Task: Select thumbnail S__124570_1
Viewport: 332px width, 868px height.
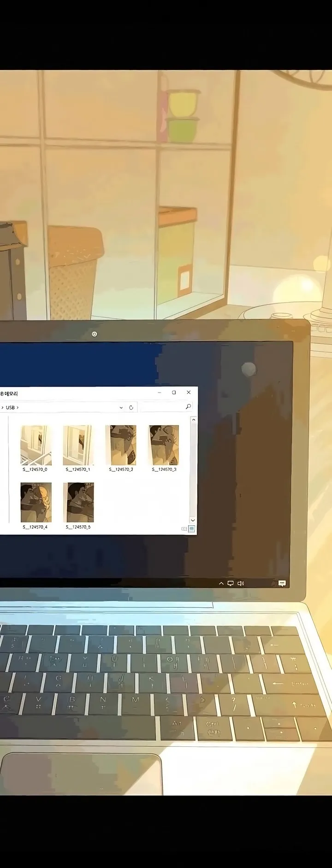Action: [78, 449]
